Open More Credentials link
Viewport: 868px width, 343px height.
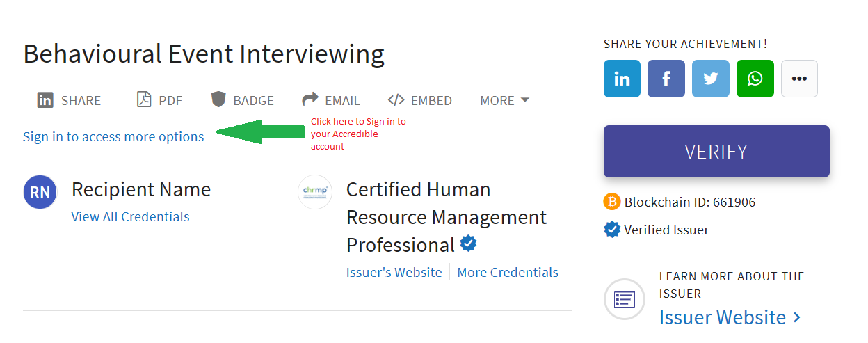pos(508,272)
